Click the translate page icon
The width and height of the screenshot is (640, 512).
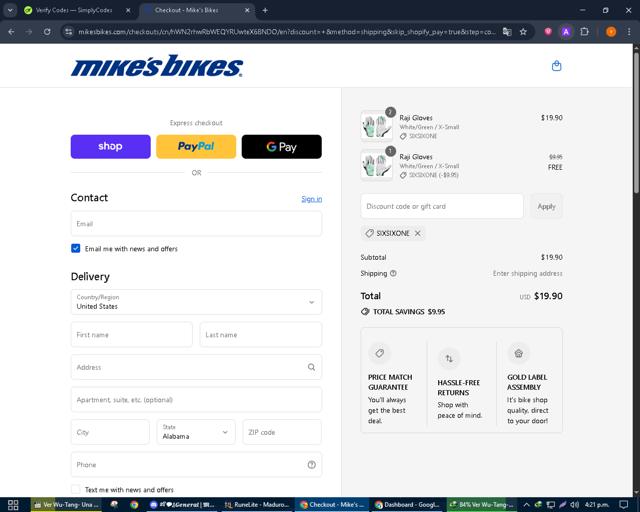[x=507, y=31]
